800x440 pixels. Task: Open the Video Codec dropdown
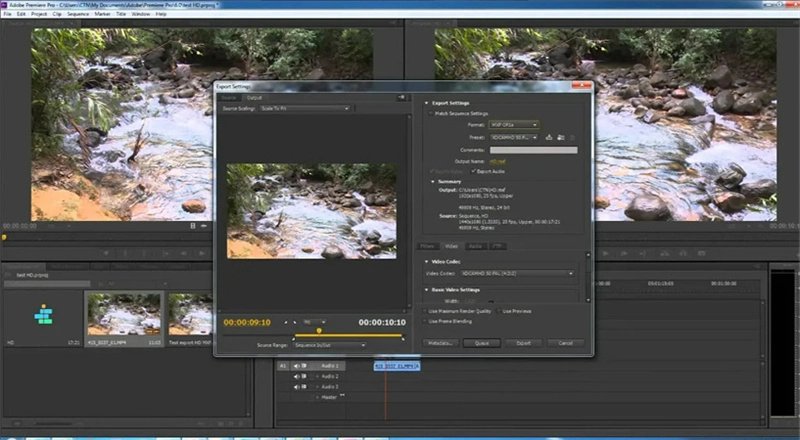(x=517, y=274)
